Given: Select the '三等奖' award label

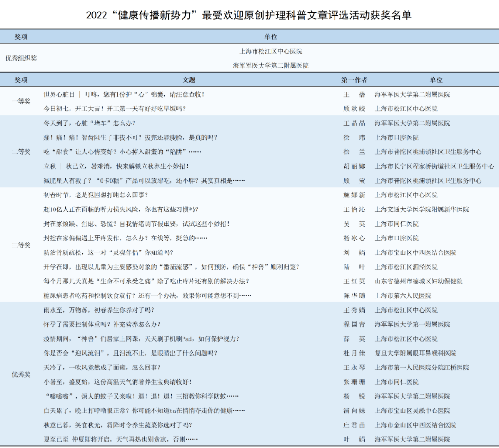Looking at the screenshot, I should [x=21, y=245].
